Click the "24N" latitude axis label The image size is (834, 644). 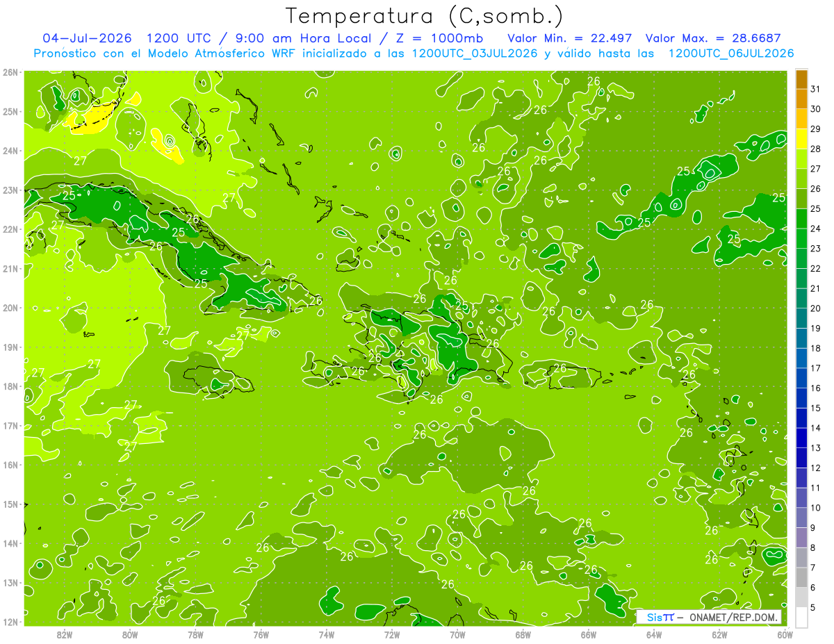(10, 151)
